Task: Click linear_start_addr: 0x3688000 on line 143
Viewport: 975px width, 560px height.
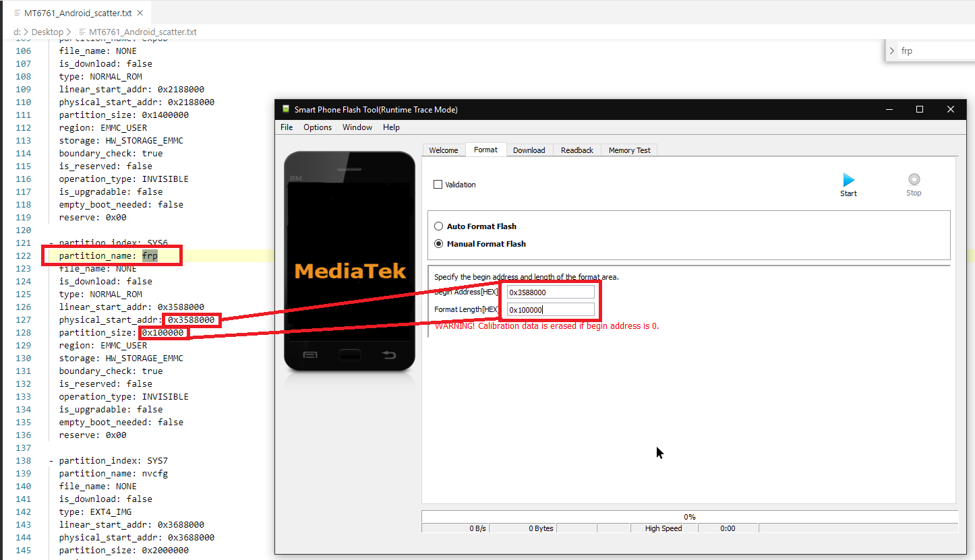Action: pos(131,525)
